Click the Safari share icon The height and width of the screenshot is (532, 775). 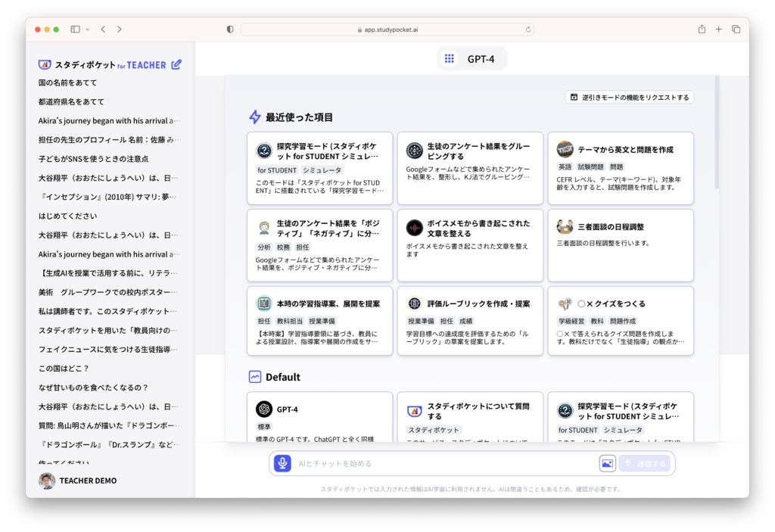pyautogui.click(x=702, y=30)
